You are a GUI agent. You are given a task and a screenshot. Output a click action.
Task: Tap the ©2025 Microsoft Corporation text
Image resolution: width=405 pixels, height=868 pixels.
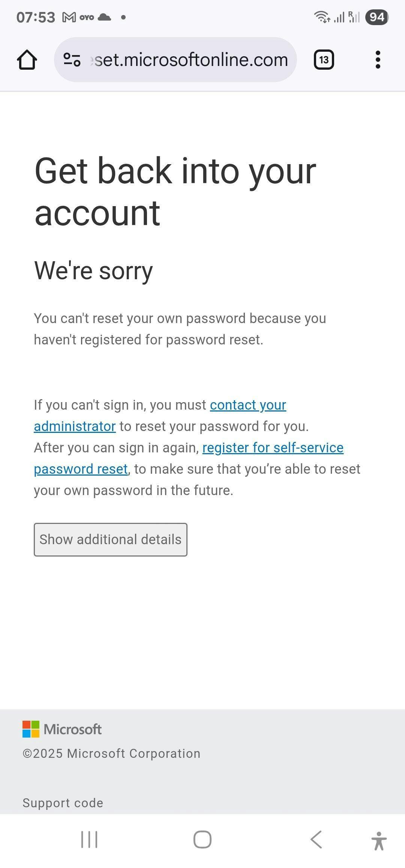[x=111, y=753]
